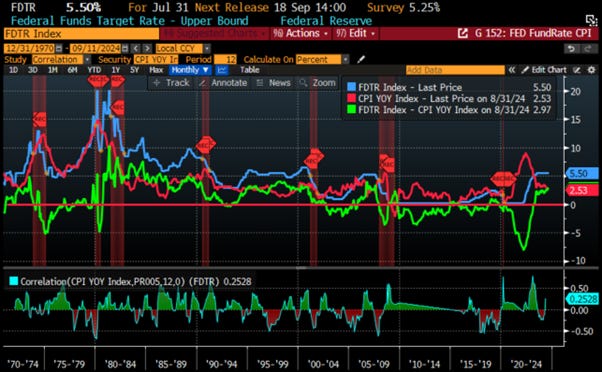
Task: Click the green FDTR minus CPI legend swatch
Action: 351,109
